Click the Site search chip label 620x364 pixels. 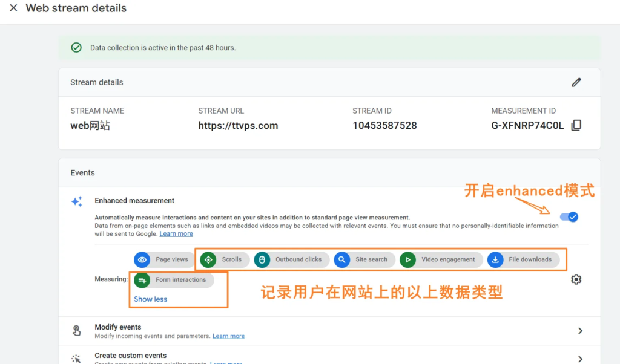pos(371,259)
